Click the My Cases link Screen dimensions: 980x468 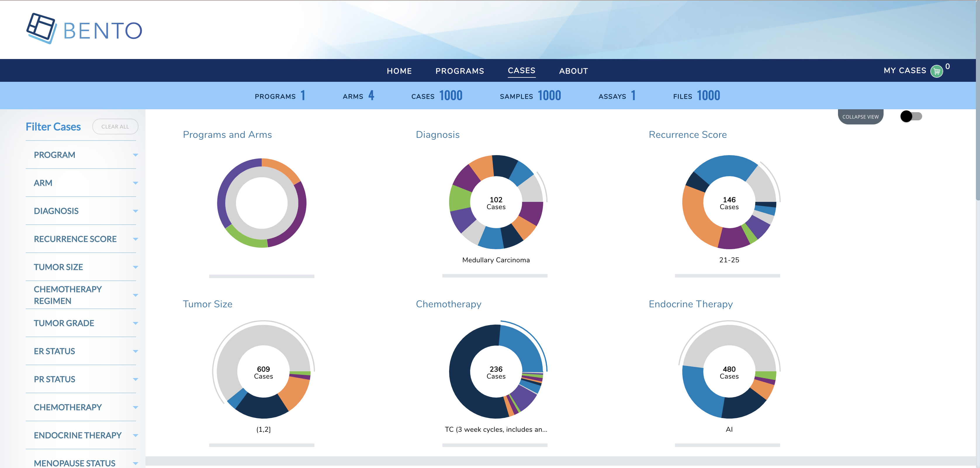pos(905,70)
